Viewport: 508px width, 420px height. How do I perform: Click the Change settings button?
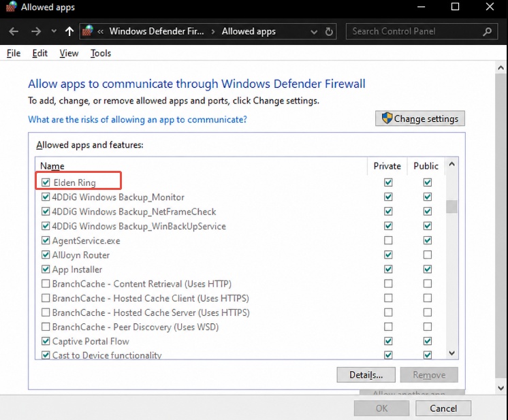coord(420,118)
